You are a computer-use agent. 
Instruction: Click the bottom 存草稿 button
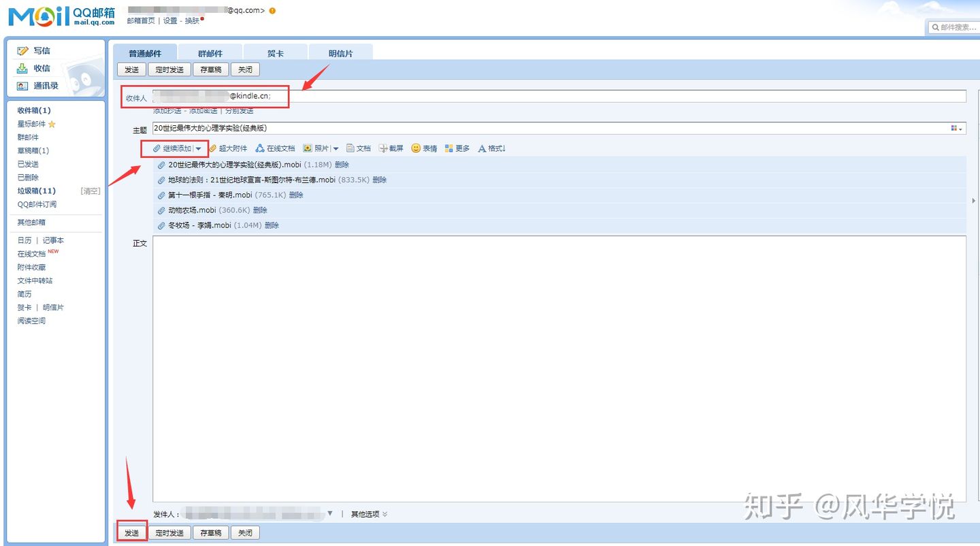211,532
